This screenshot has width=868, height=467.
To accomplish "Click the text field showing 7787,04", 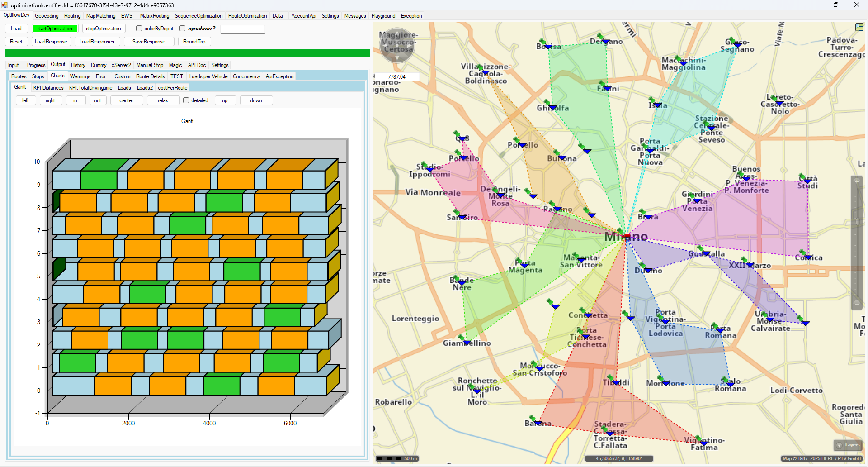I will 397,77.
